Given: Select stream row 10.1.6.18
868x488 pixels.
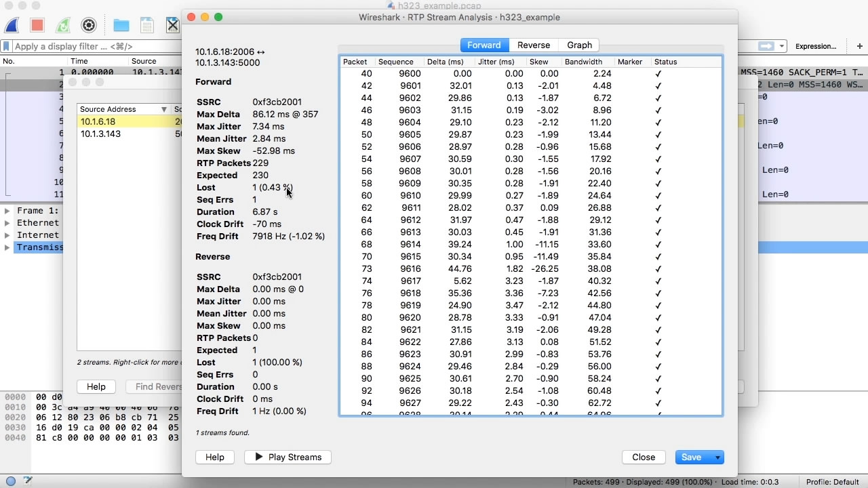Looking at the screenshot, I should [x=130, y=122].
